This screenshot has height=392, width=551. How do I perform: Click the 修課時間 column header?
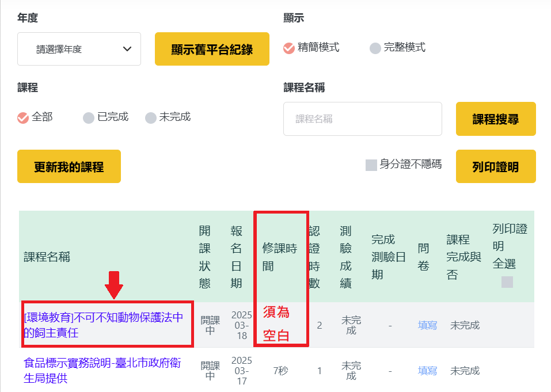[279, 257]
